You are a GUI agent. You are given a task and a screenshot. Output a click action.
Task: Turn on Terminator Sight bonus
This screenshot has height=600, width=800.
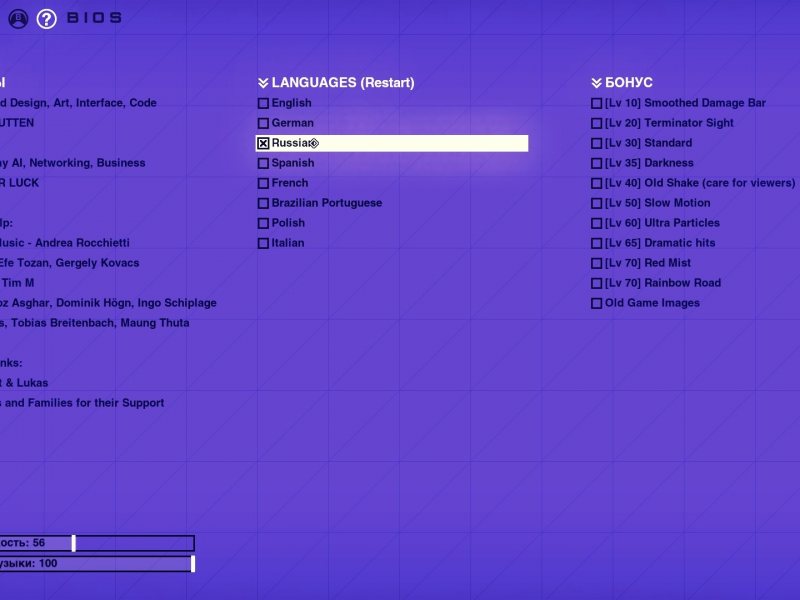pos(596,123)
